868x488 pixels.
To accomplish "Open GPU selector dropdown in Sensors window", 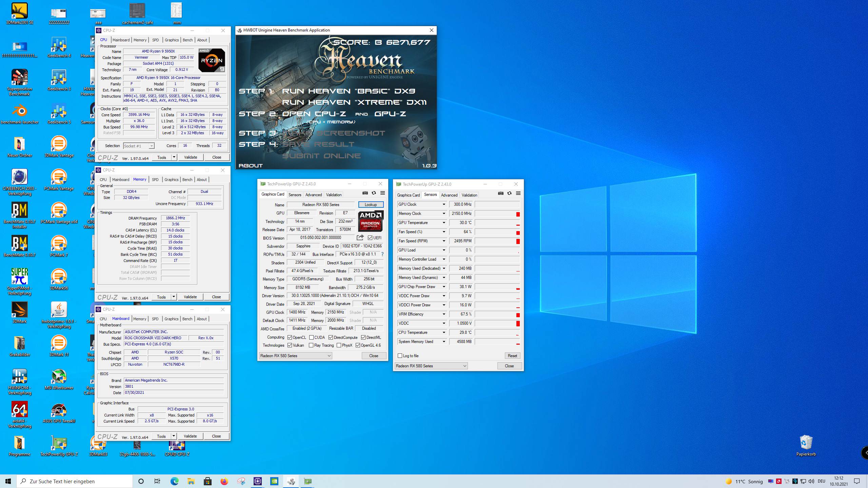I will click(431, 366).
